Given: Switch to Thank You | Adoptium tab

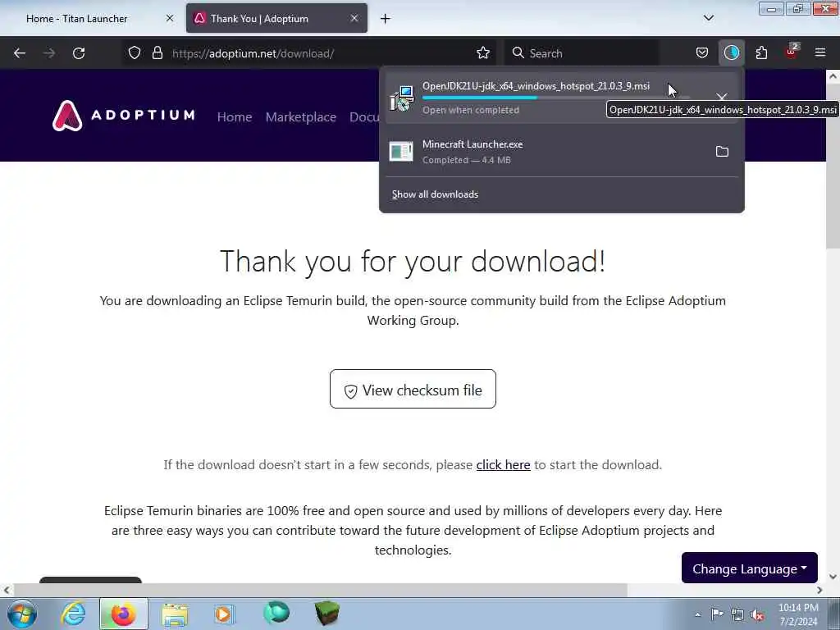Looking at the screenshot, I should 276,19.
